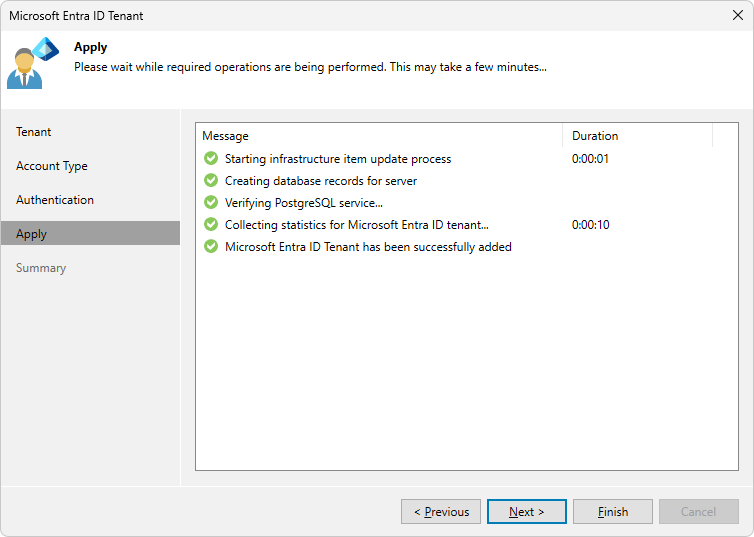Select the Apply wizard step
The width and height of the screenshot is (754, 537).
90,234
